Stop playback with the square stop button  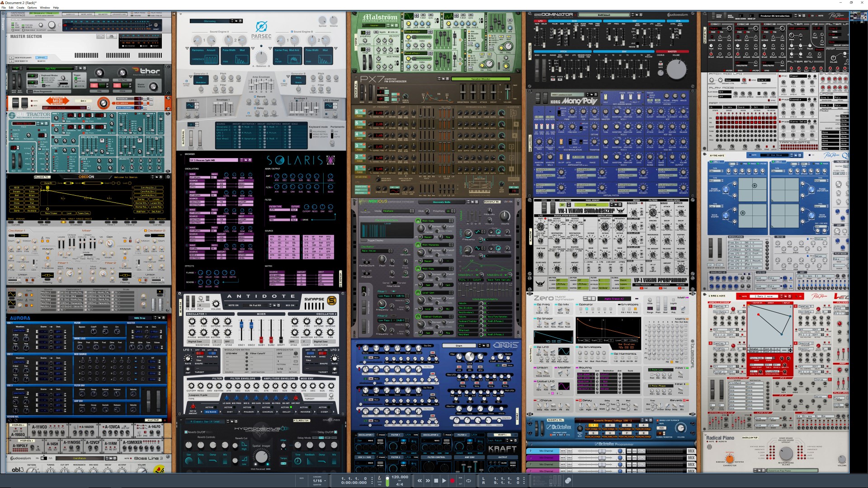pyautogui.click(x=436, y=481)
